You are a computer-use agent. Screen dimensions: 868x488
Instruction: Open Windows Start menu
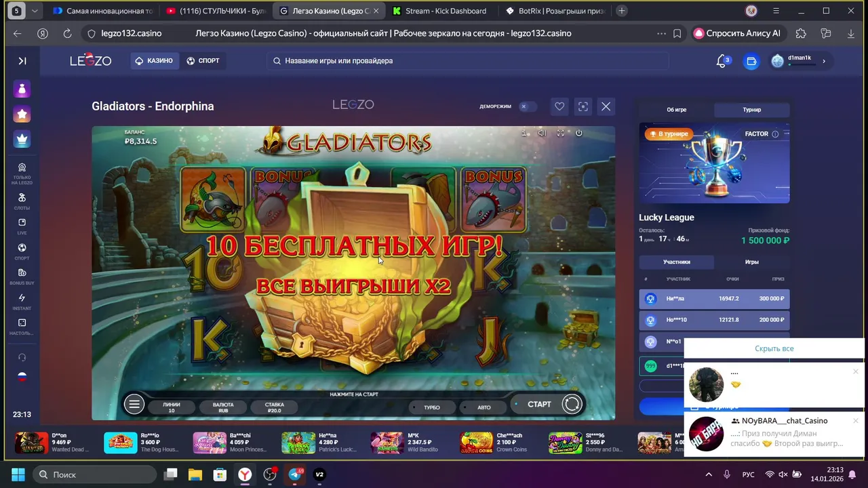(x=18, y=474)
